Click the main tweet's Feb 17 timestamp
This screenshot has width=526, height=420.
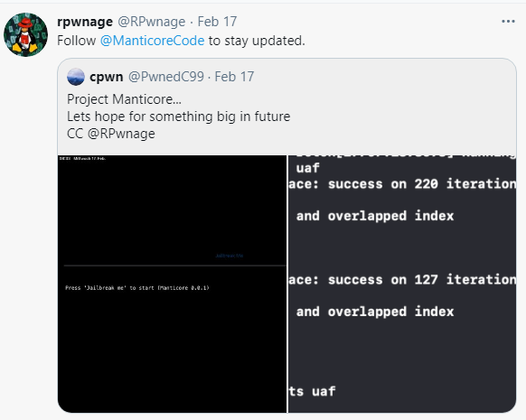[217, 22]
